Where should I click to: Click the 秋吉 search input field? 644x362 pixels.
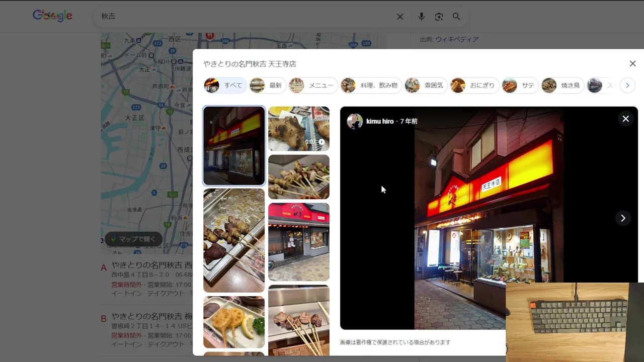pos(247,17)
